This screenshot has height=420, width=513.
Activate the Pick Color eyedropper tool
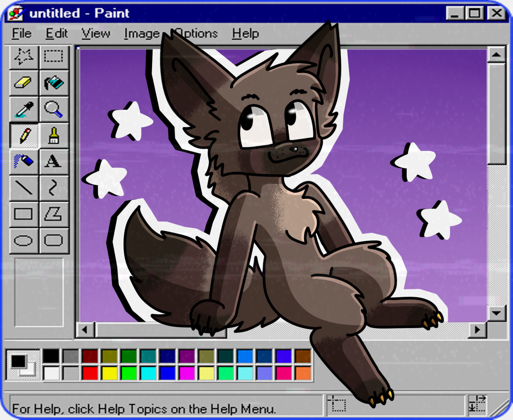23,110
